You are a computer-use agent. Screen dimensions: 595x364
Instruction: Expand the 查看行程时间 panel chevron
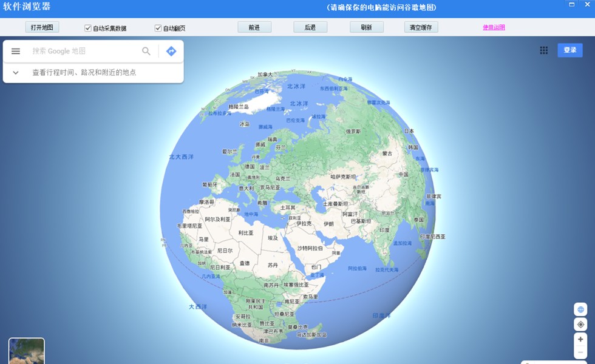[x=16, y=72]
